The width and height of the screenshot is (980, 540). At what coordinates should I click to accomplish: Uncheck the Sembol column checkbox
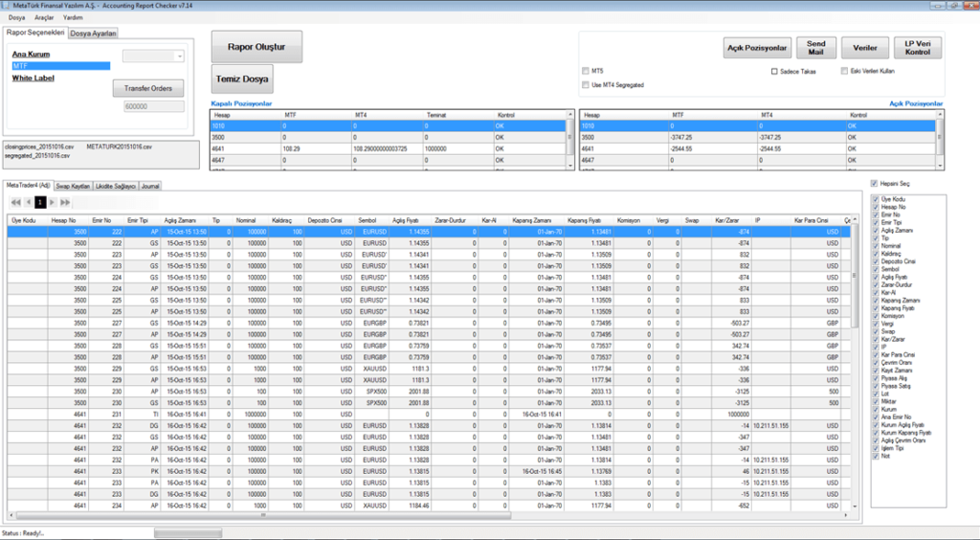pos(876,269)
